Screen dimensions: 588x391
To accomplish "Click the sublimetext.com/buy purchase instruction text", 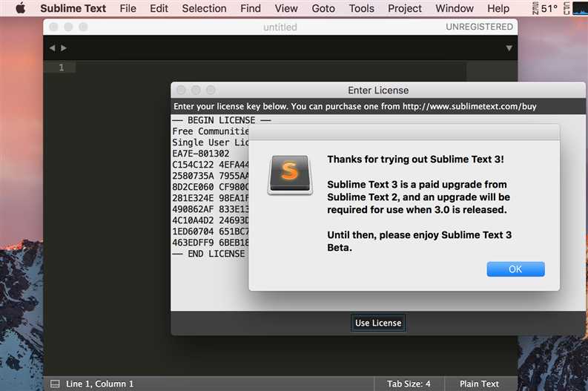I will pyautogui.click(x=354, y=107).
